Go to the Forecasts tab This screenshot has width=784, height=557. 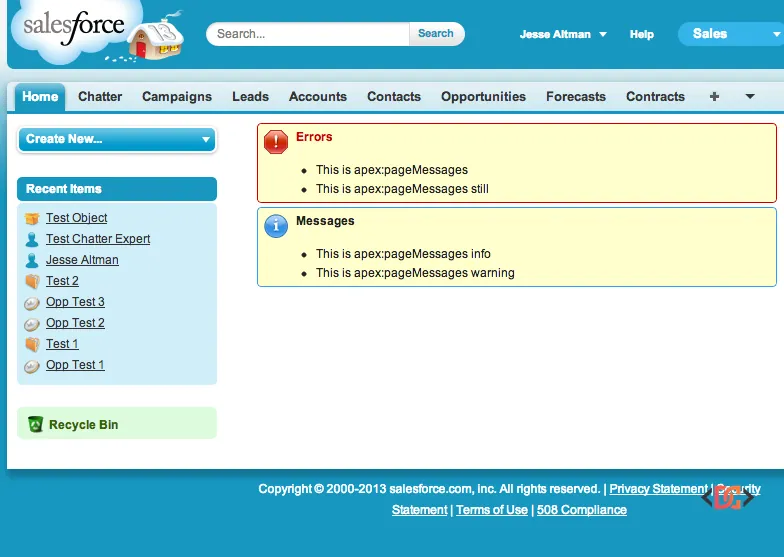point(576,96)
